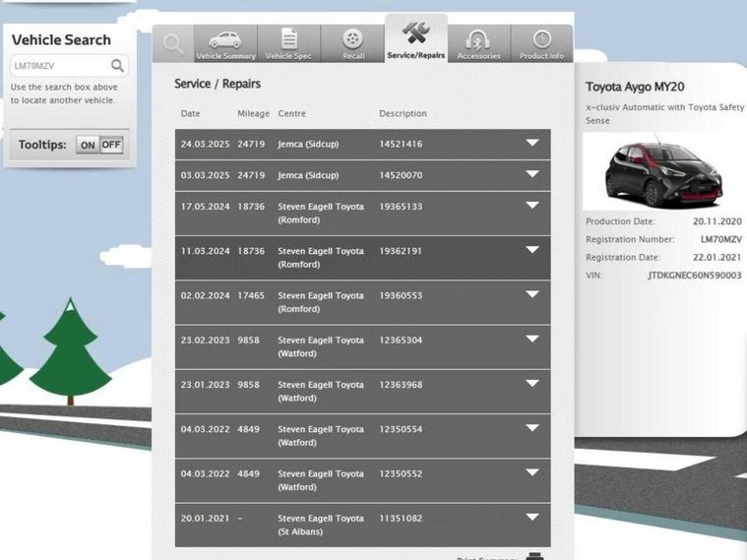Viewport: 747px width, 560px height.
Task: Click the registration search input field
Action: (59, 66)
